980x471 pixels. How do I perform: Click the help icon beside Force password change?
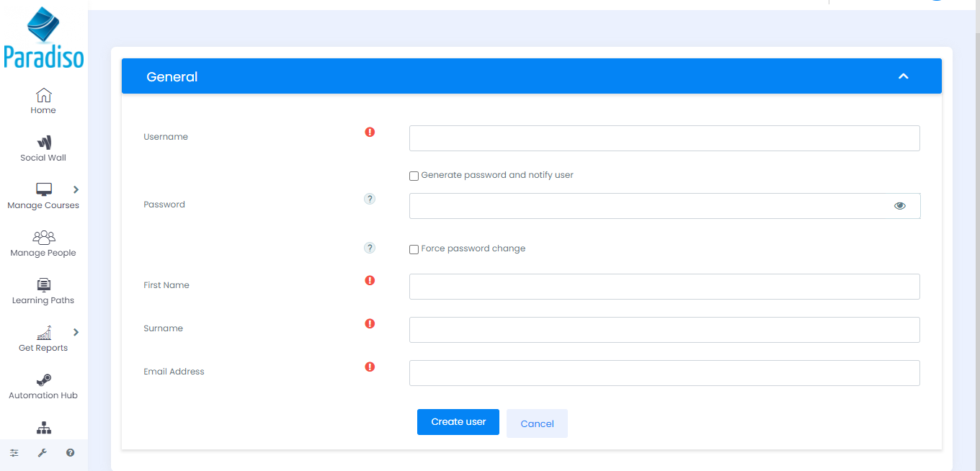[x=370, y=248]
